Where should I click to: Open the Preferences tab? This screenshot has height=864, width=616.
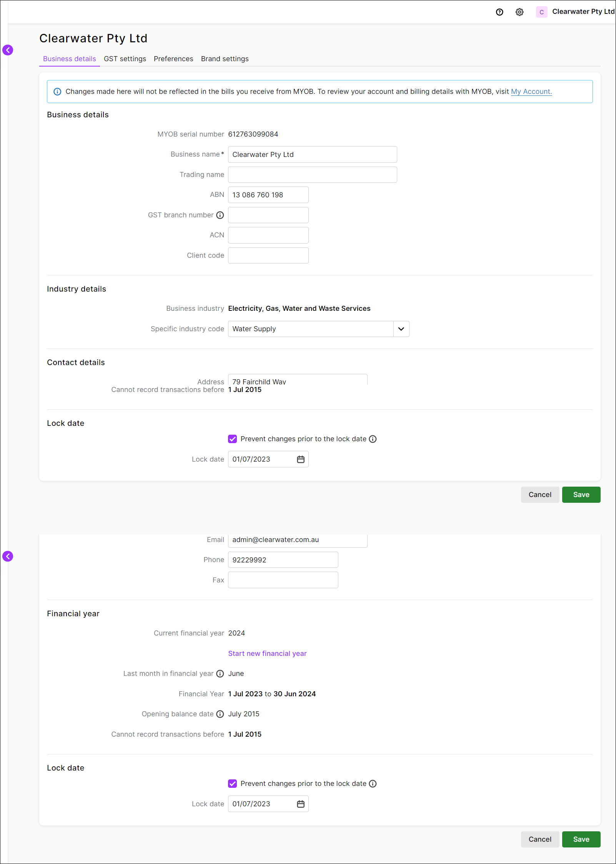coord(173,59)
